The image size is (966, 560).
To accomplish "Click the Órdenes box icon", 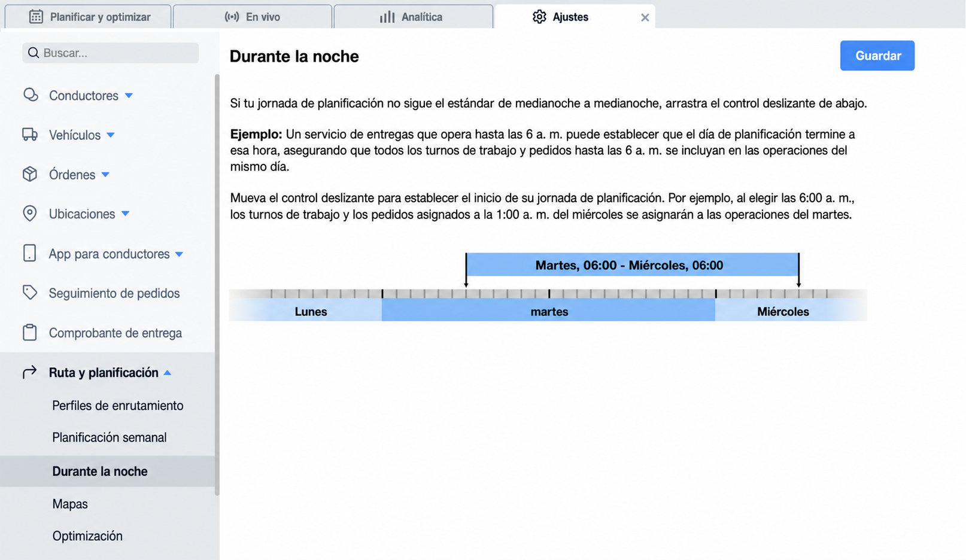I will pyautogui.click(x=30, y=174).
